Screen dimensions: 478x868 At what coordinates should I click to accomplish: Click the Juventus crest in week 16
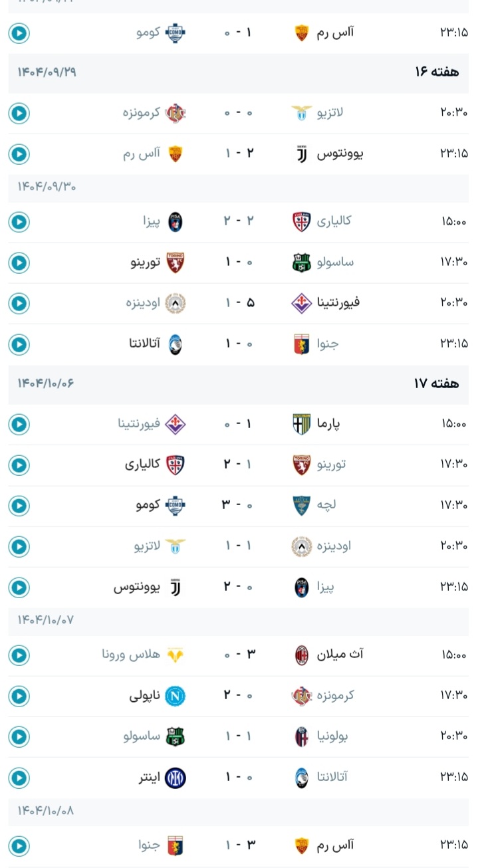pos(302,154)
